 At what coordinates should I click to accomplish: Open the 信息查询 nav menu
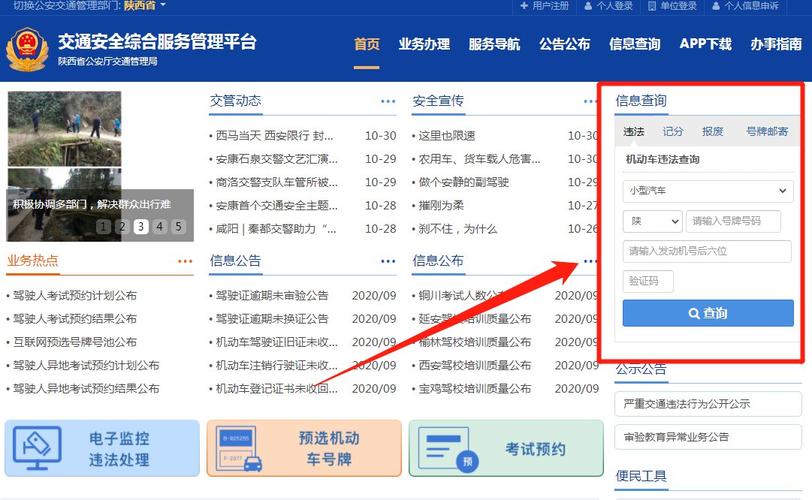[x=634, y=45]
